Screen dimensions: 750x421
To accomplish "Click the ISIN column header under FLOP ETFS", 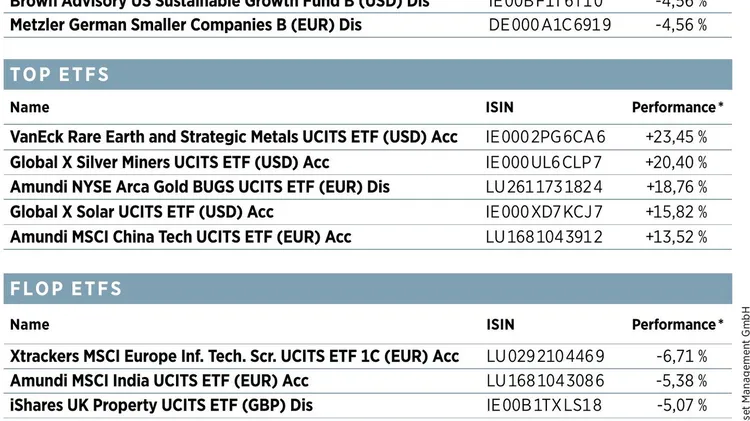I will click(500, 325).
